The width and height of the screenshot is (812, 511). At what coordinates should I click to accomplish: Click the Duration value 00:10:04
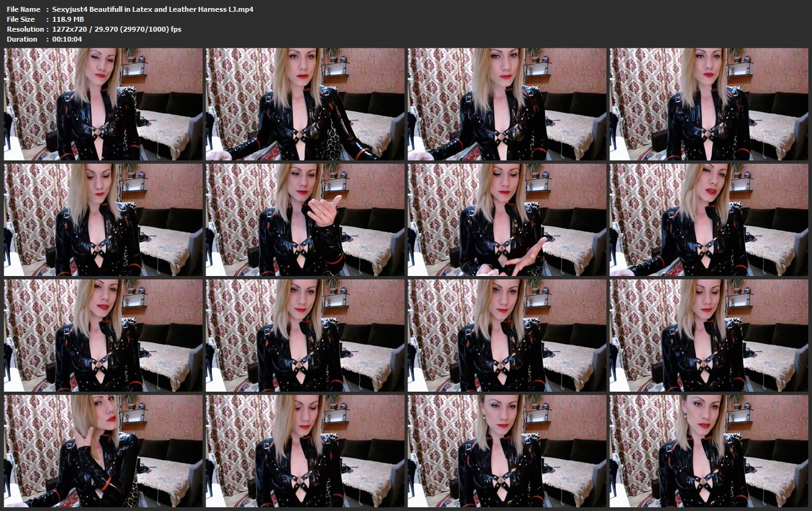(67, 39)
